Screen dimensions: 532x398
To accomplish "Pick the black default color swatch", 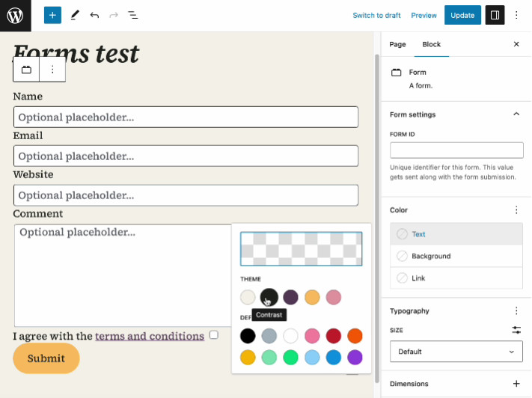I will (x=248, y=336).
